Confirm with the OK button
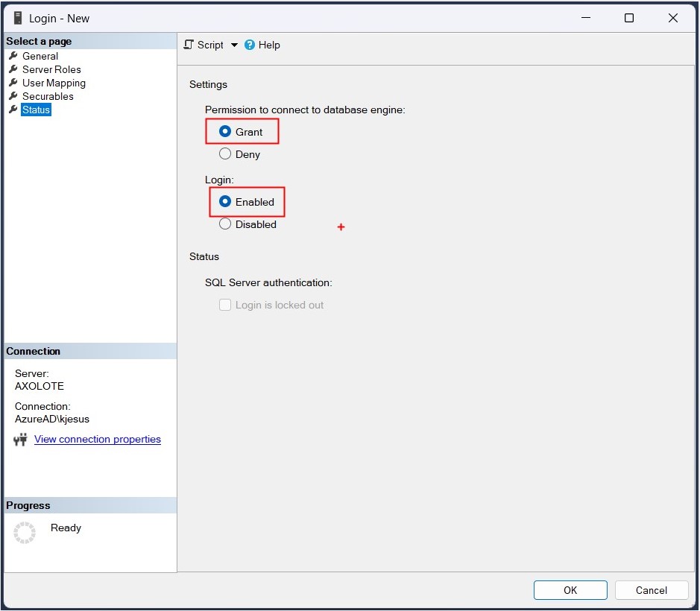This screenshot has height=611, width=700. 570,590
